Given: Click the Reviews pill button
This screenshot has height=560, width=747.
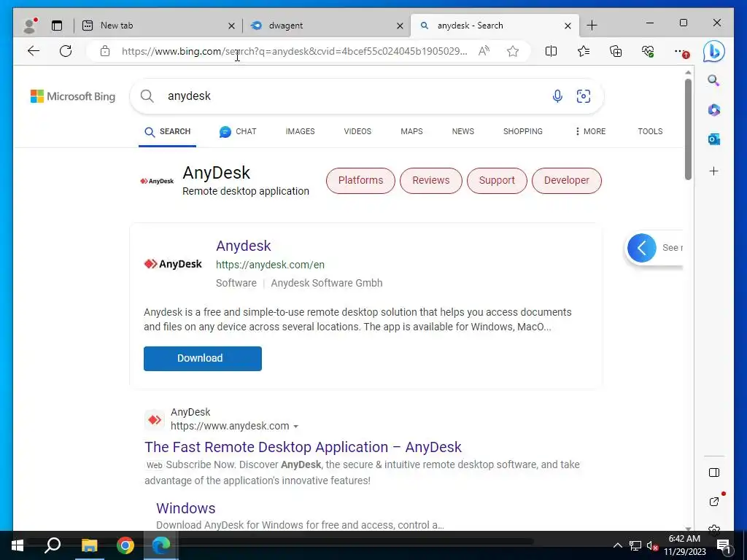Looking at the screenshot, I should [430, 181].
